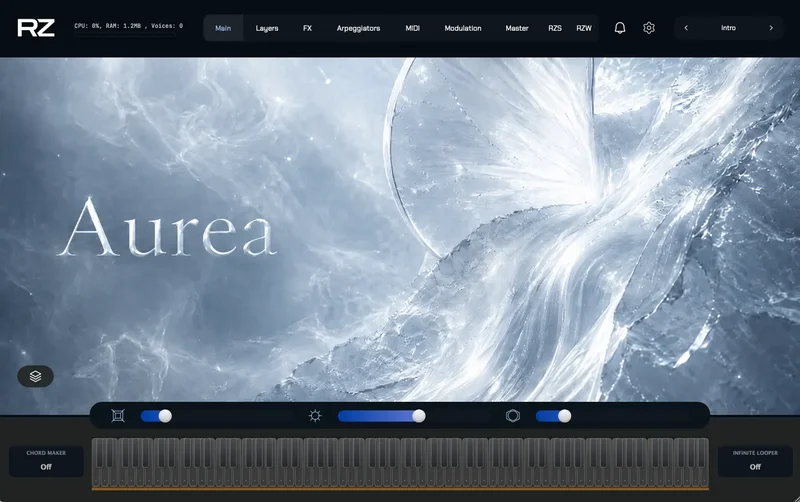Click the Aurea title artwork

tap(168, 227)
